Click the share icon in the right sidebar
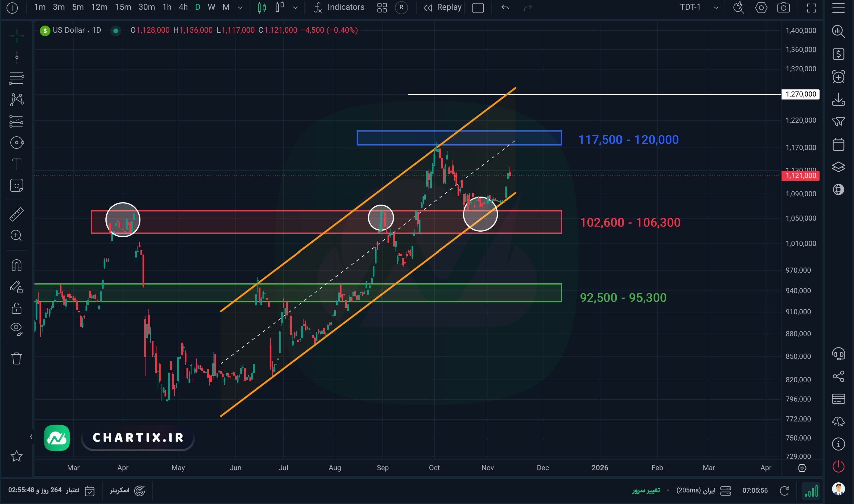The height and width of the screenshot is (504, 854). point(838,376)
